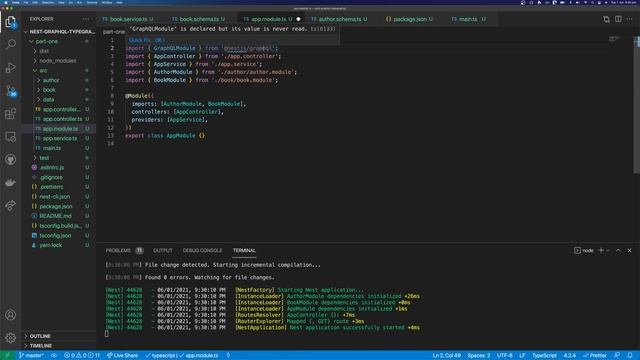Click TypeScript version 4.2.4
The width and height of the screenshot is (640, 360).
[x=569, y=356]
